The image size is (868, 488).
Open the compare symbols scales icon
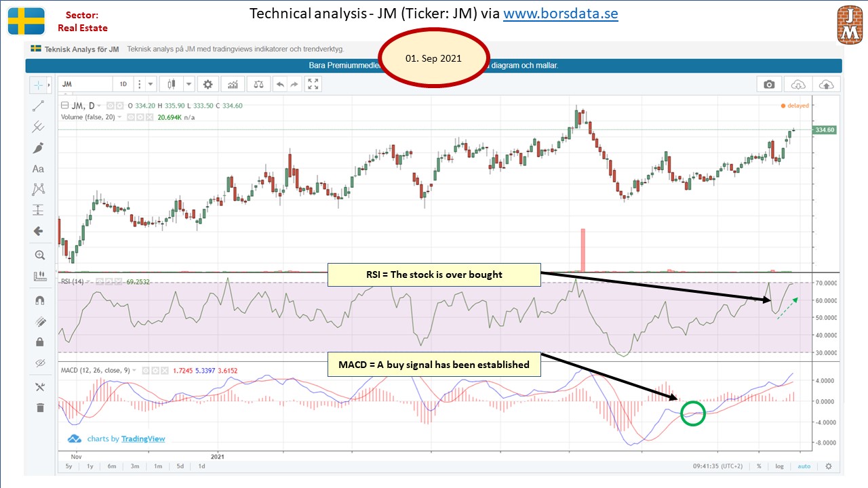(258, 84)
